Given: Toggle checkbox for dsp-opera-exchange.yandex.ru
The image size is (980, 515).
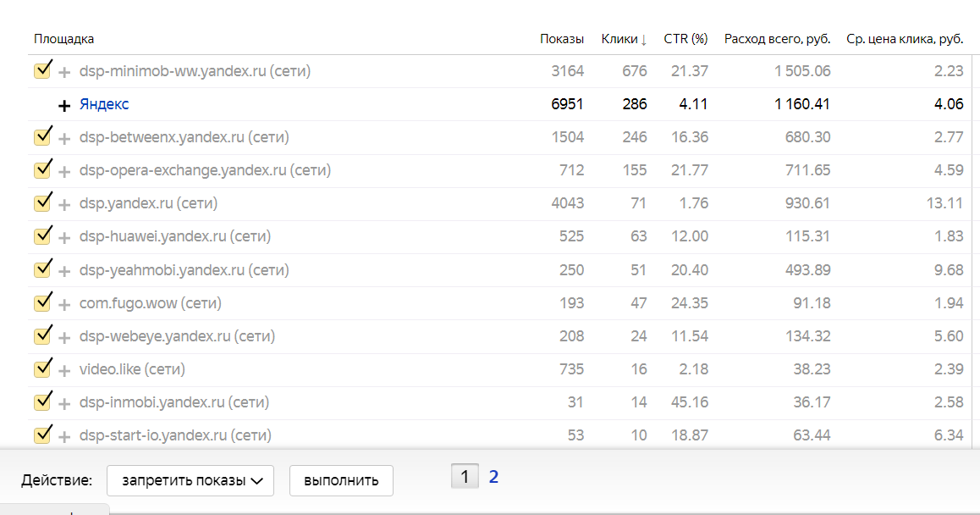Looking at the screenshot, I should [42, 169].
